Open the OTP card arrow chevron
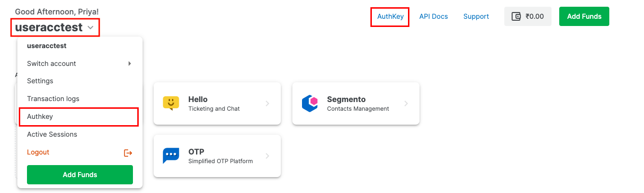 (x=267, y=156)
